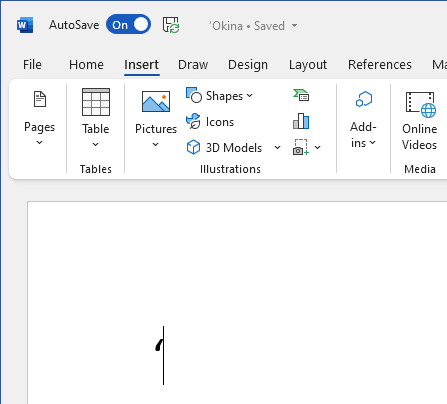The height and width of the screenshot is (404, 447).
Task: Expand the Screenshot dropdown arrow
Action: tap(318, 147)
